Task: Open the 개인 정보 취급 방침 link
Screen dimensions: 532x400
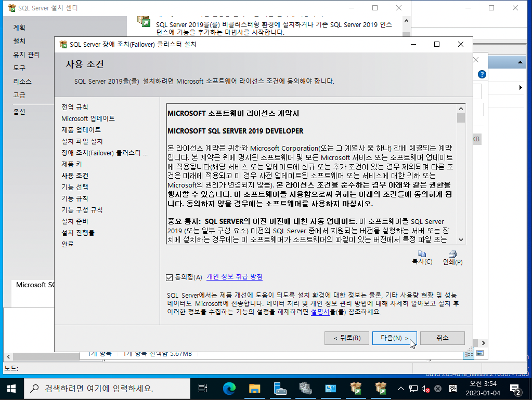Action: coord(235,276)
